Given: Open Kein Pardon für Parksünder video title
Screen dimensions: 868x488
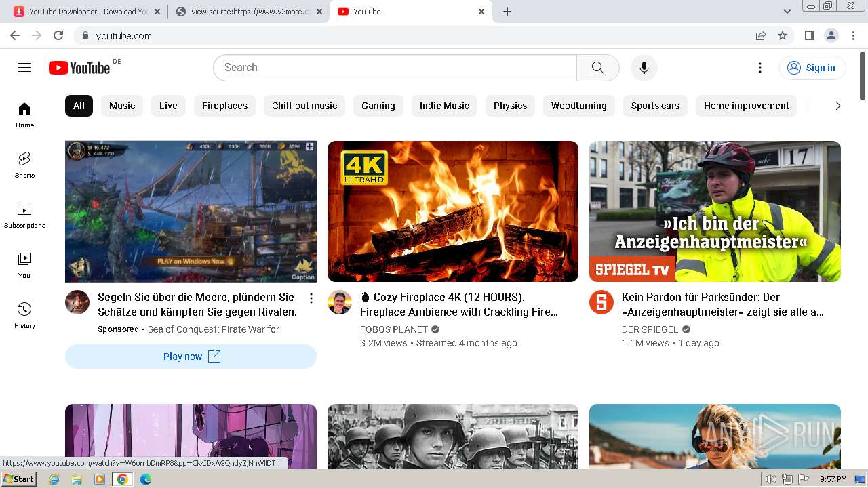Looking at the screenshot, I should coord(723,304).
